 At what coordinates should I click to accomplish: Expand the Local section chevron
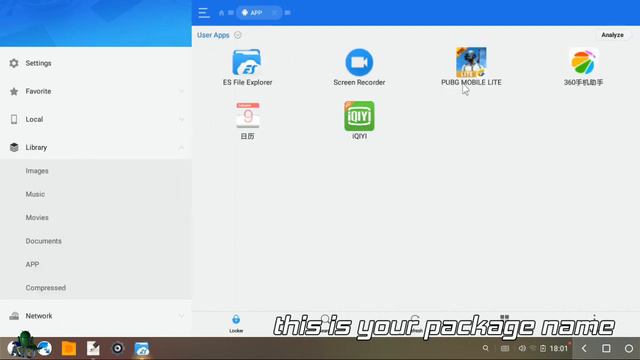tap(181, 119)
